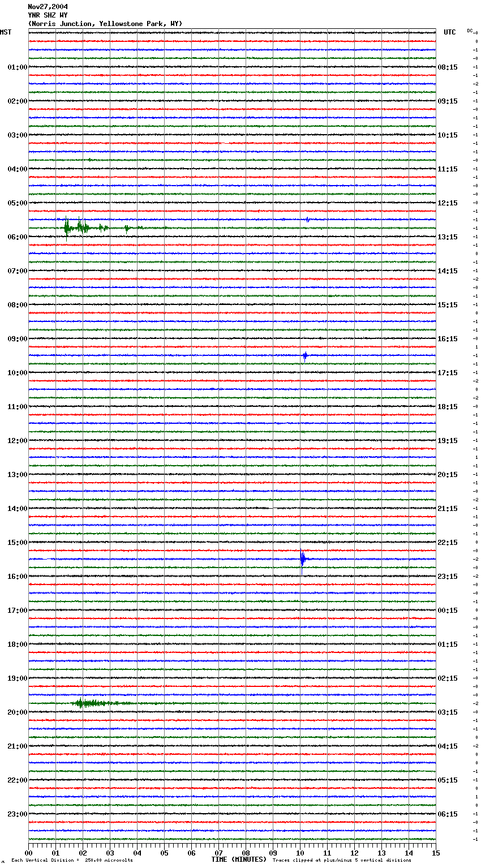This screenshot has height=868, width=481.
Task: Click the 19:15 UTC time label
Action: point(448,441)
